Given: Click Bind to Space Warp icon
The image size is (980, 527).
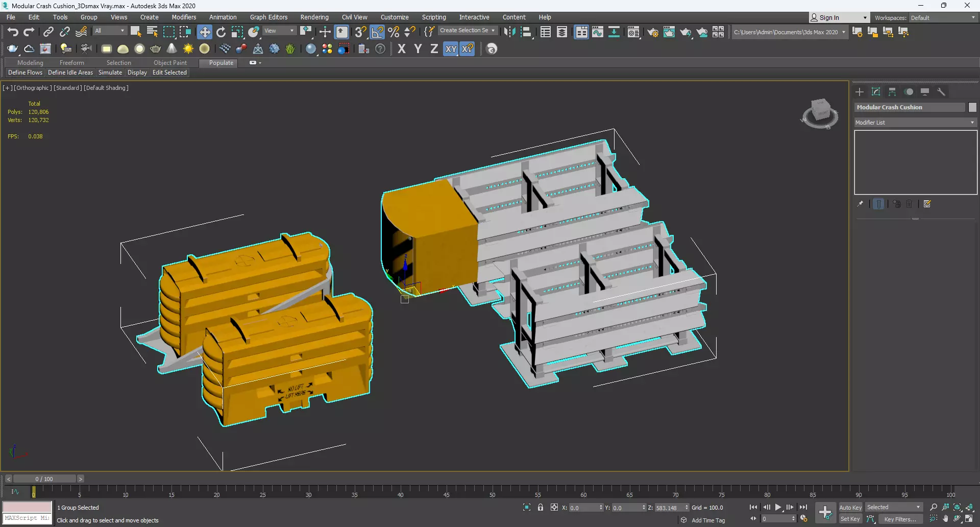Looking at the screenshot, I should (81, 32).
